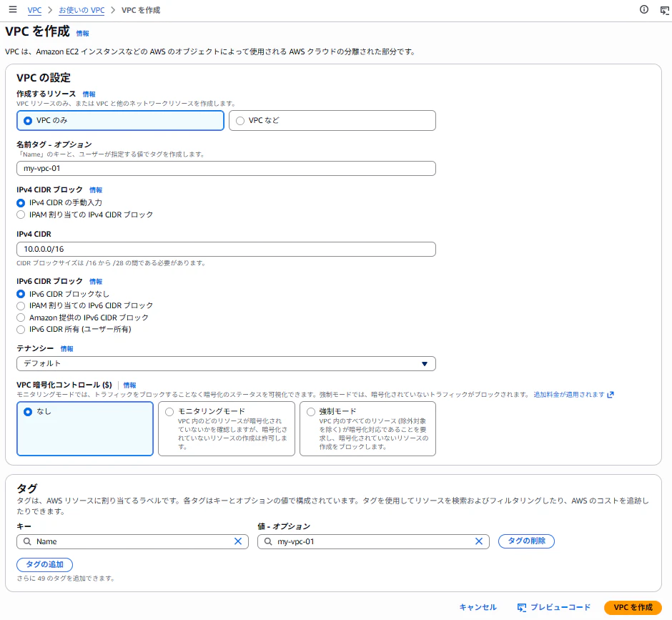The width and height of the screenshot is (672, 620).
Task: Select なし for encryption control
Action: (85, 428)
